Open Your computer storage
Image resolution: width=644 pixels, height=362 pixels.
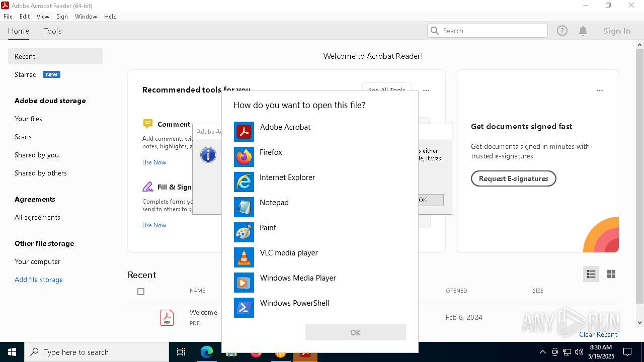37,261
